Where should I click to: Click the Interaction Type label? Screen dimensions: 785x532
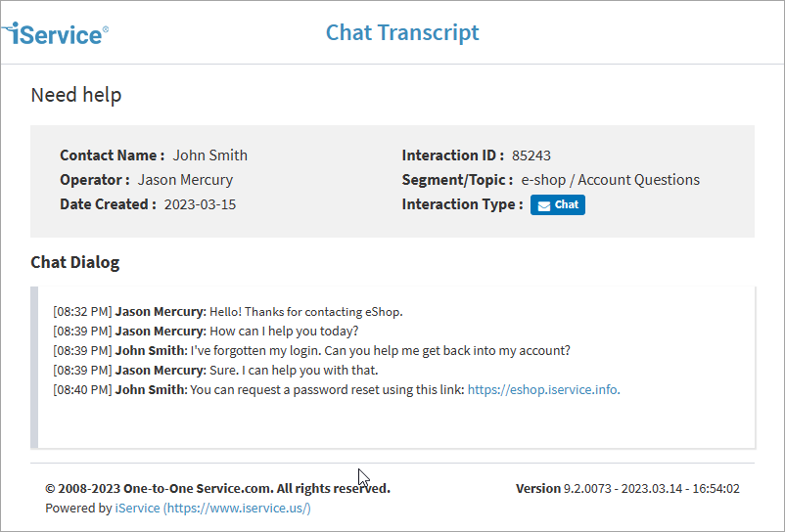pos(462,204)
